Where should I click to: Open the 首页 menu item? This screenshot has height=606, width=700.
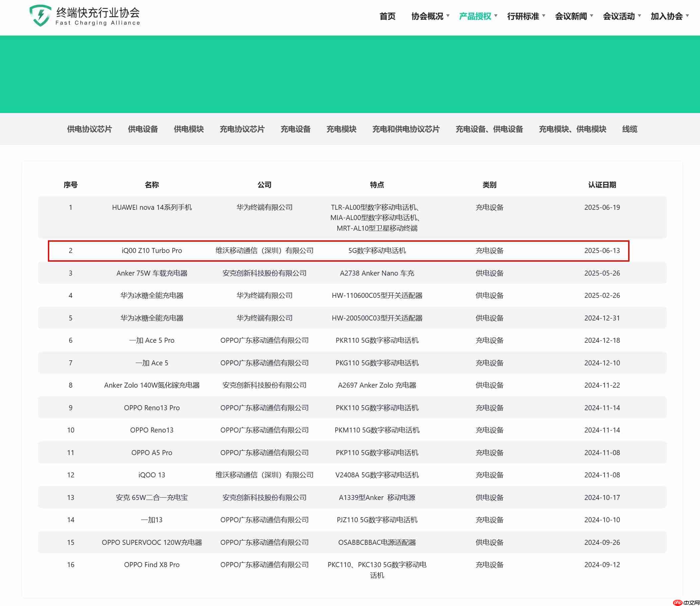[387, 16]
